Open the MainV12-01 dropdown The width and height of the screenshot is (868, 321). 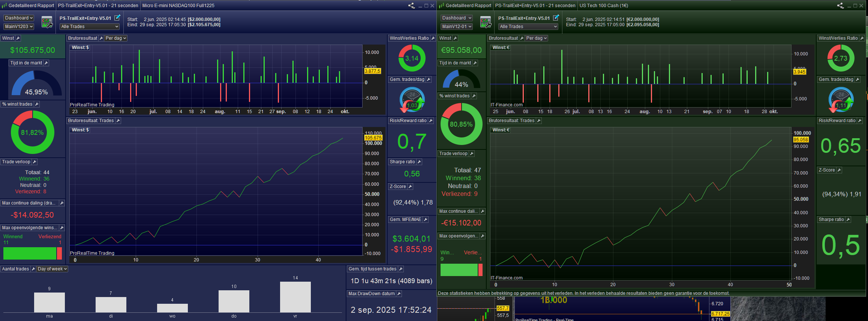[x=457, y=27]
